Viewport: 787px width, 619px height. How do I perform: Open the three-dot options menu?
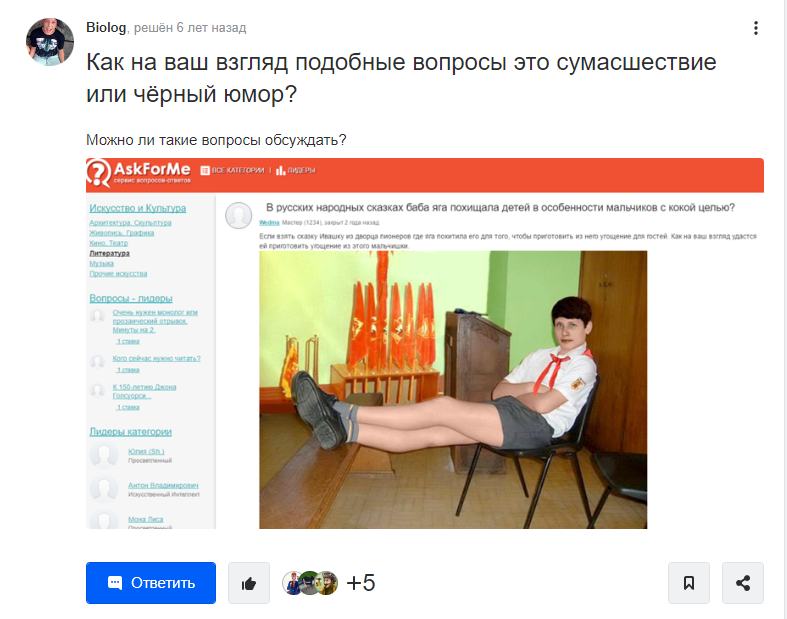tap(755, 28)
